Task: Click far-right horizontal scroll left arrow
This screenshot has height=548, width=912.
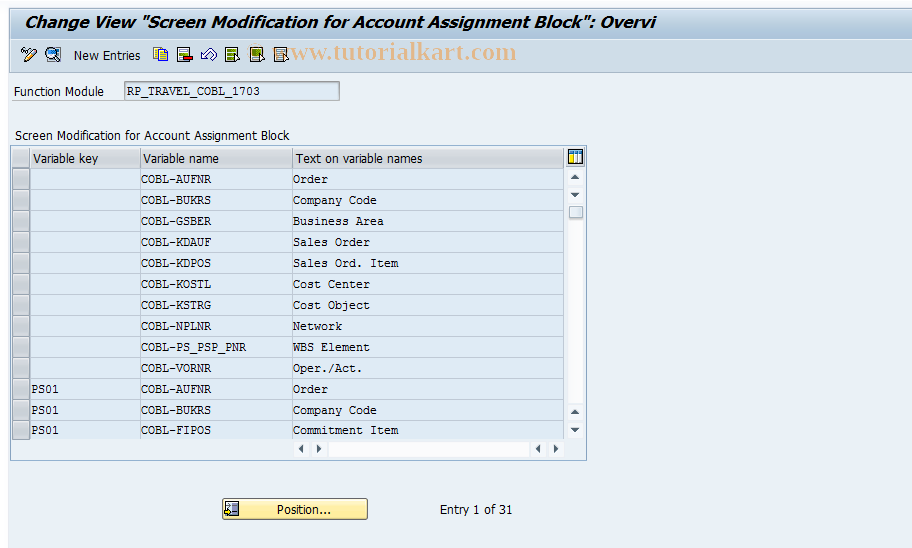Action: [538, 449]
